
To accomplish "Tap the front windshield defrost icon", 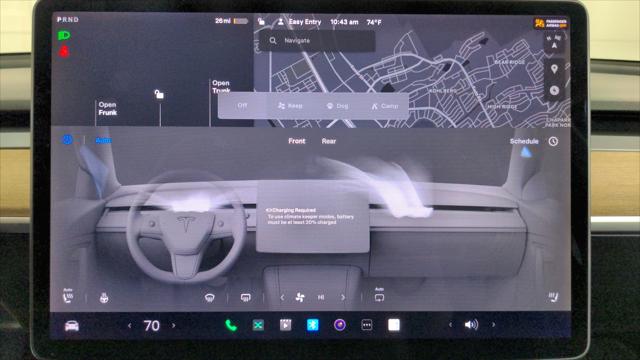I will 209,298.
